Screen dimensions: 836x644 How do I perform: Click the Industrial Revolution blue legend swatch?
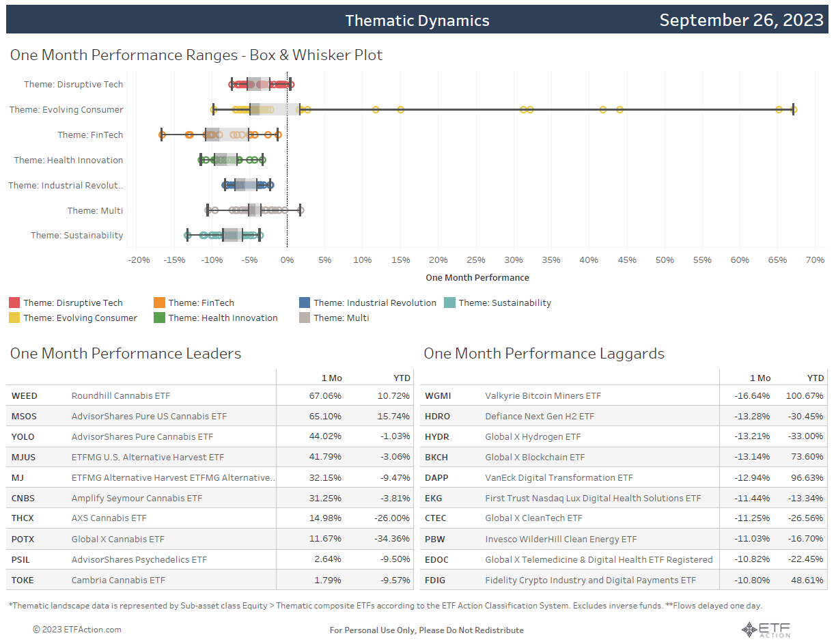coord(305,303)
